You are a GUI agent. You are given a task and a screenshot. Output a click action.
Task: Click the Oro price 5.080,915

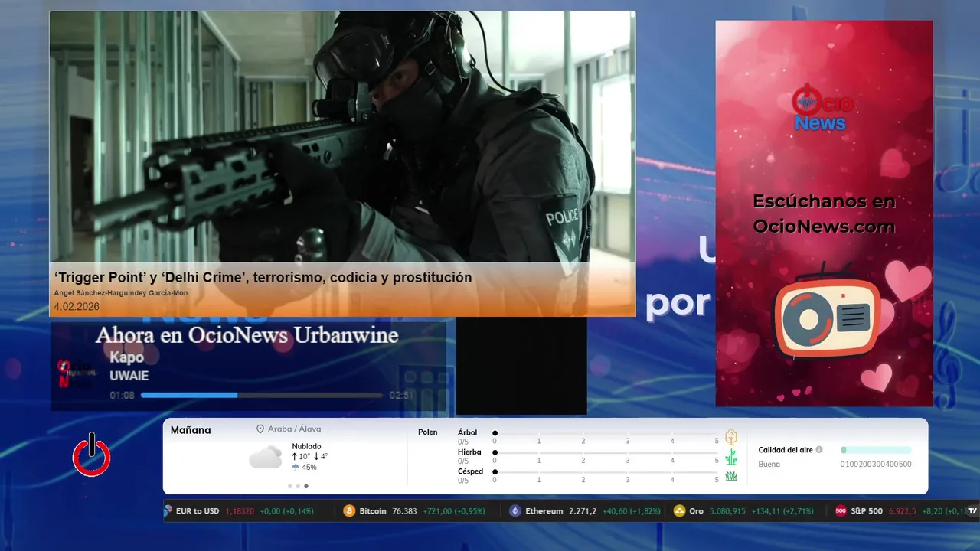pos(727,511)
